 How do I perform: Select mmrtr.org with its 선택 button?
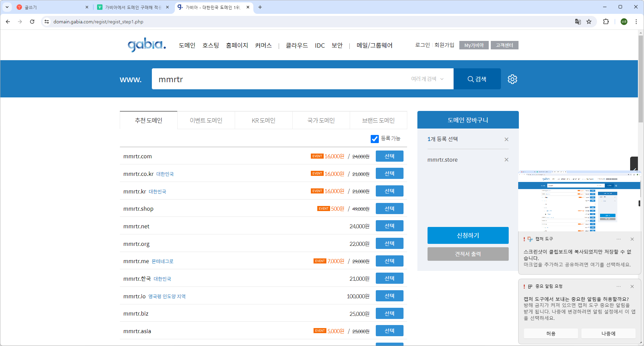tap(389, 244)
